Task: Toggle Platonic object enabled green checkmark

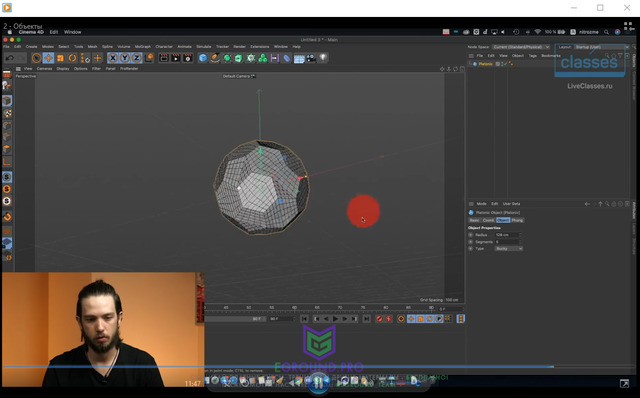Action: [505, 64]
